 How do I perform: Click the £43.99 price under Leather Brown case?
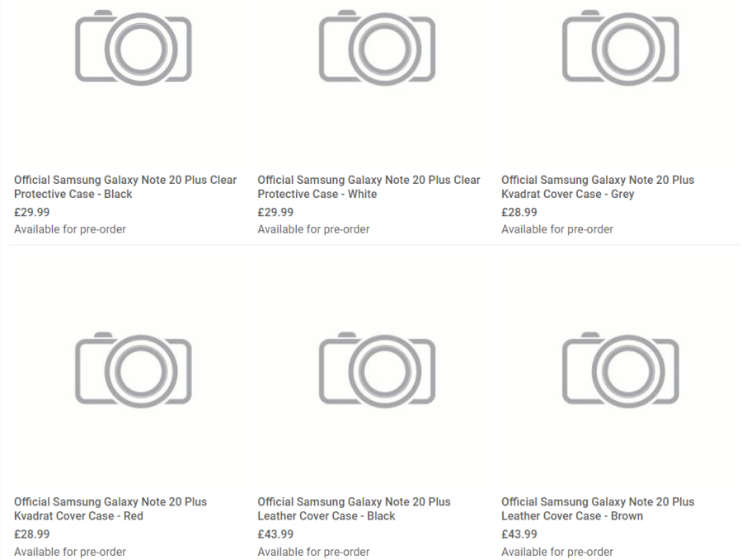[x=519, y=534]
